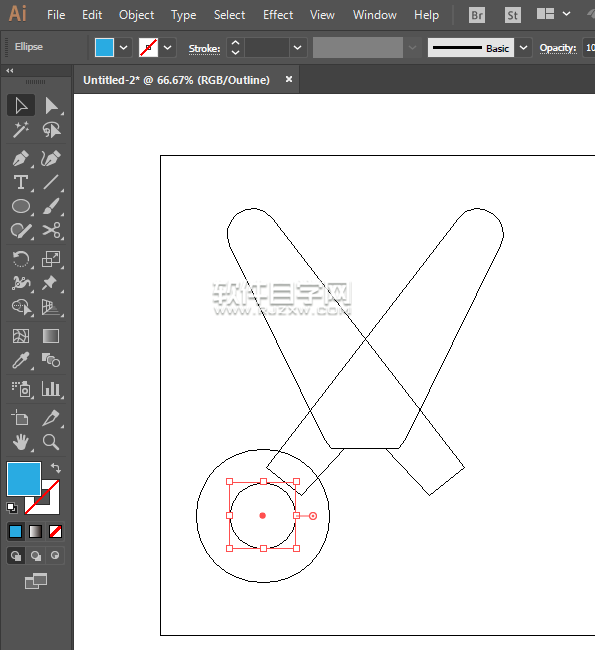Enable Draw Behind mode
This screenshot has height=650, width=595.
coord(36,555)
